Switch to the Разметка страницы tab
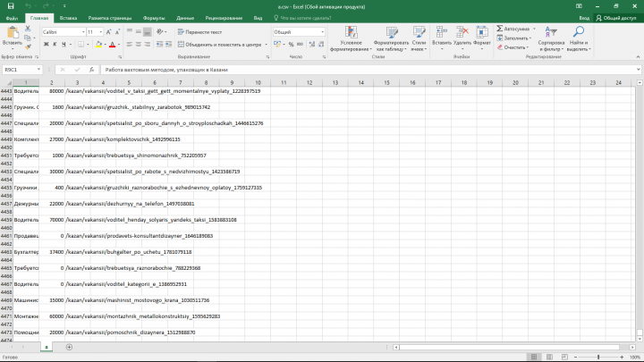Screen dimensions: 644x362 pyautogui.click(x=110, y=18)
